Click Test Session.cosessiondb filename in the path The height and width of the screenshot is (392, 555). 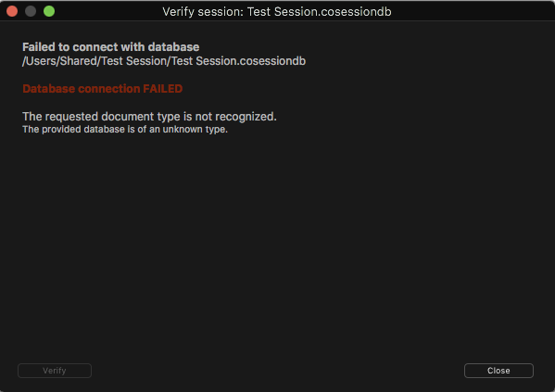click(238, 61)
